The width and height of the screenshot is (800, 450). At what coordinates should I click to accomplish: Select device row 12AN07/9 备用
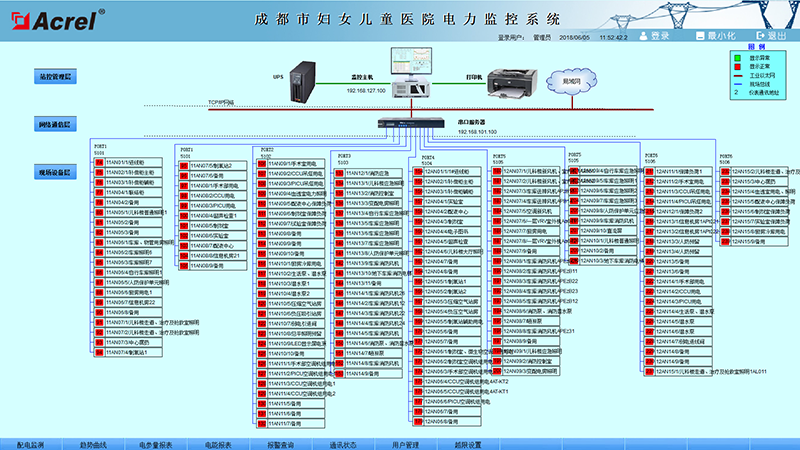pos(526,251)
